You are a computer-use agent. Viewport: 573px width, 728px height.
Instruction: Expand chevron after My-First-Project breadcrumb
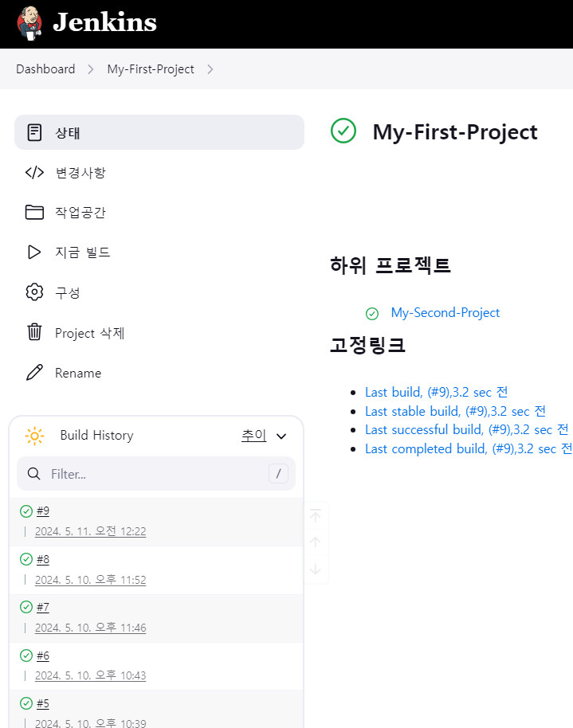tap(210, 69)
